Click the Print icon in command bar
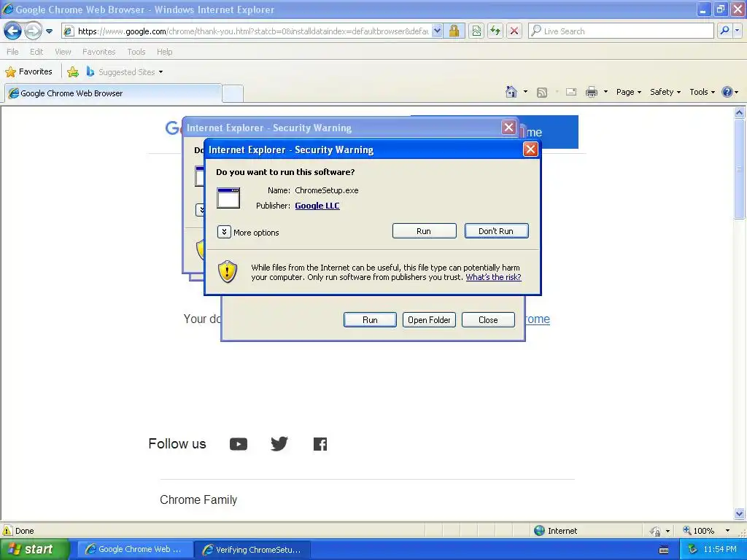 [591, 92]
